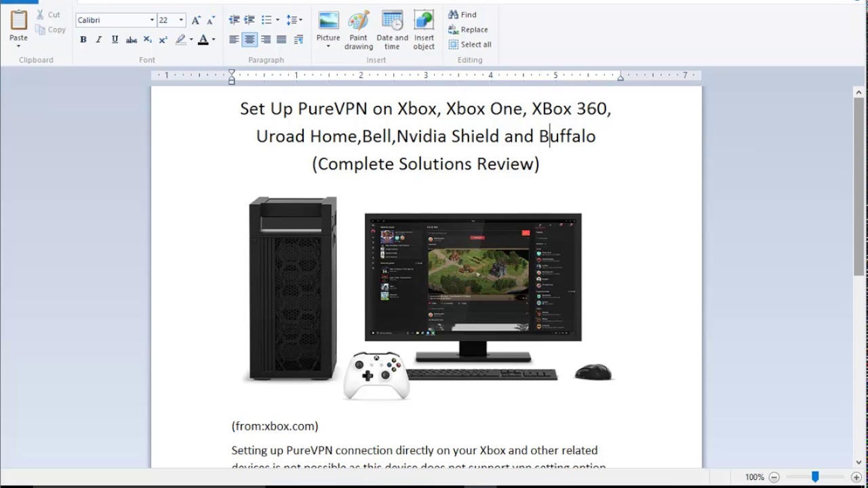Open the Paragraph settings dialog icon
868x488 pixels.
click(x=298, y=40)
